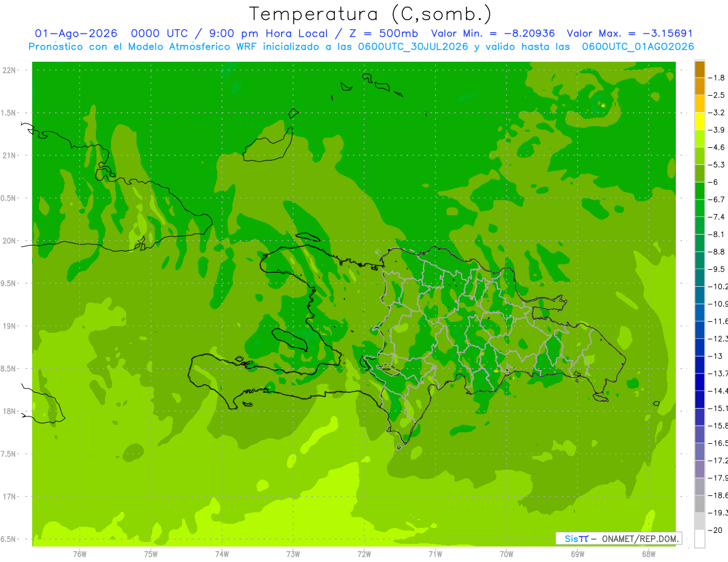
Task: Click the latitude label "17N"
Action: pos(9,497)
